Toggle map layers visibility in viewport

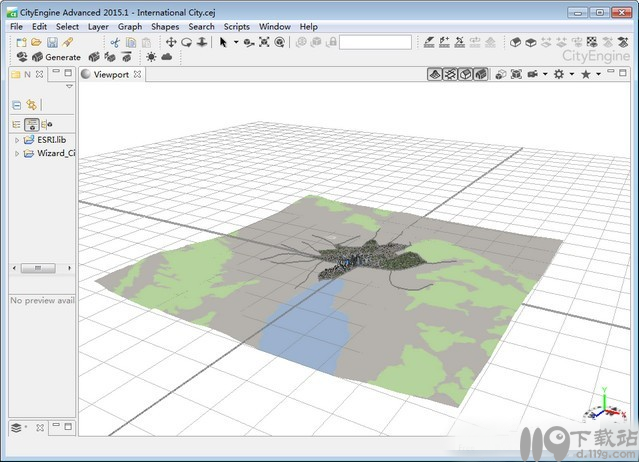435,74
